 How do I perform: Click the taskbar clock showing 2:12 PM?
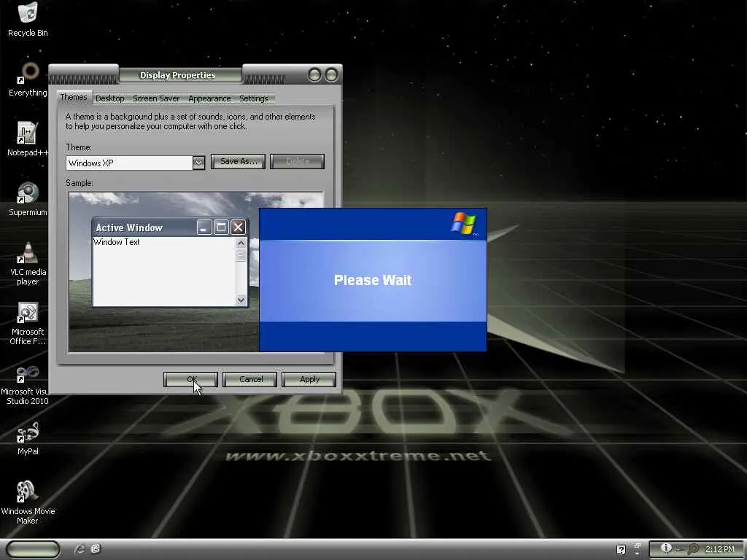pyautogui.click(x=720, y=550)
